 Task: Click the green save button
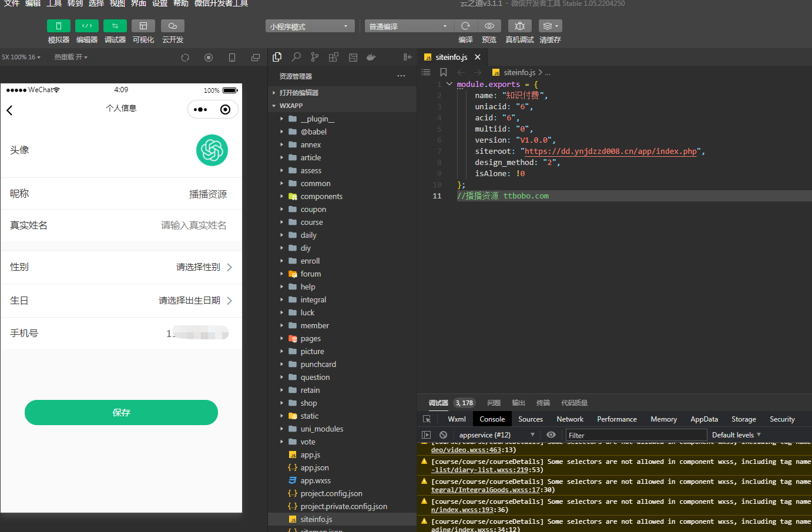(121, 412)
